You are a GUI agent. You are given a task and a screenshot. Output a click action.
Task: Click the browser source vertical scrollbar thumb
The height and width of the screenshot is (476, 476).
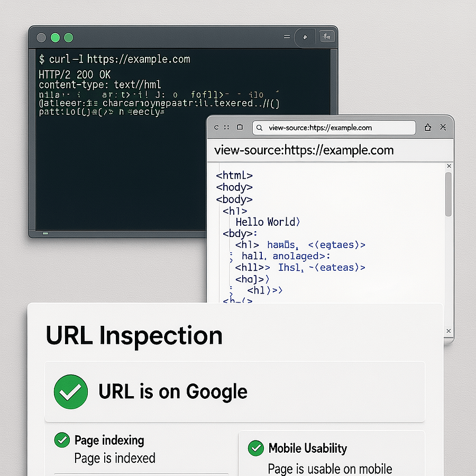coord(448,194)
